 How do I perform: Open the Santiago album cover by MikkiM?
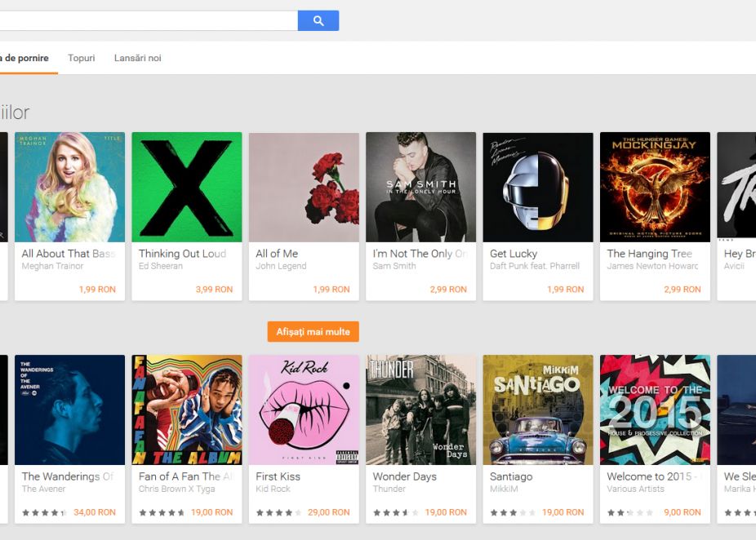tap(537, 408)
